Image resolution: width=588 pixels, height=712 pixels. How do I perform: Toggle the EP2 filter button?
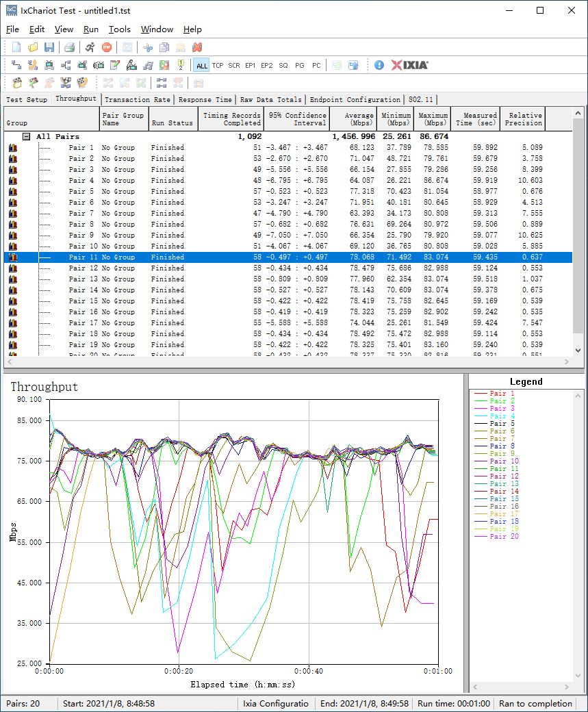pos(266,66)
